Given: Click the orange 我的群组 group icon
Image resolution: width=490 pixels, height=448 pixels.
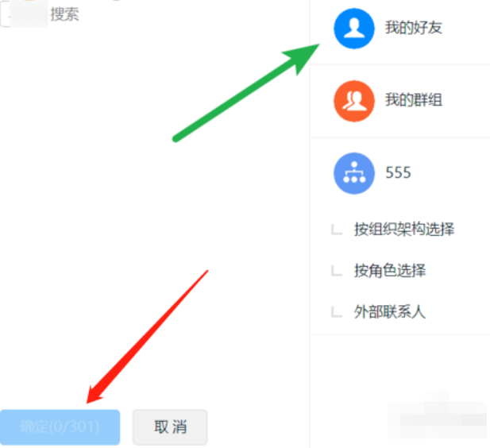Looking at the screenshot, I should click(x=354, y=101).
